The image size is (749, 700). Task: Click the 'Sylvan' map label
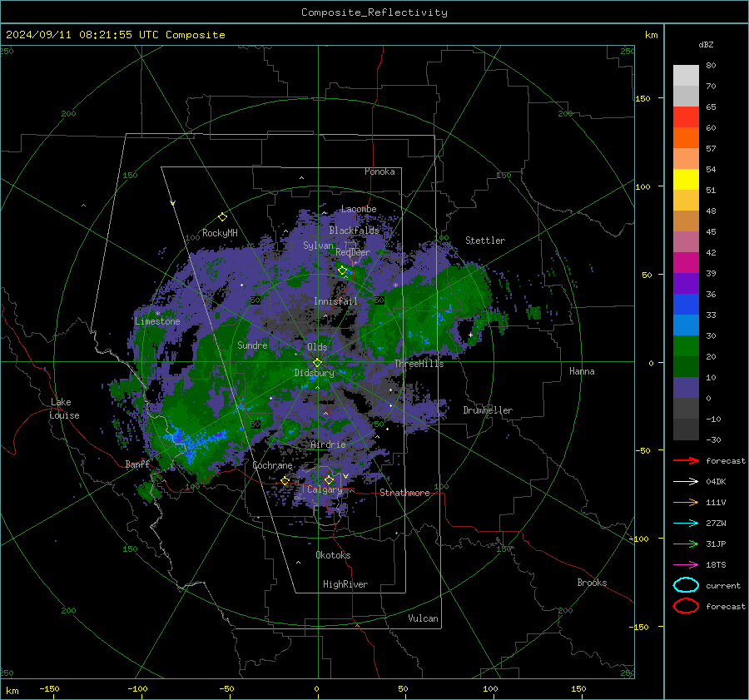point(318,246)
